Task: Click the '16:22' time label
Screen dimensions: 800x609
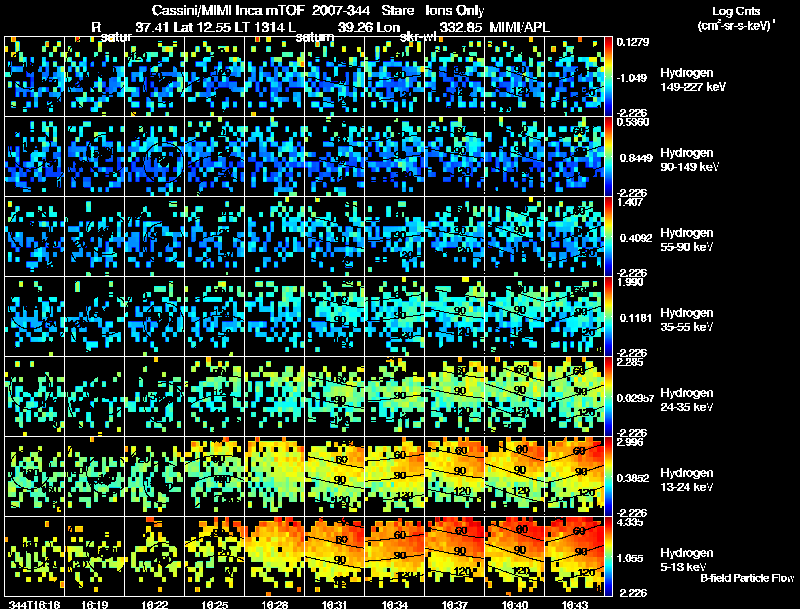Action: [x=155, y=605]
